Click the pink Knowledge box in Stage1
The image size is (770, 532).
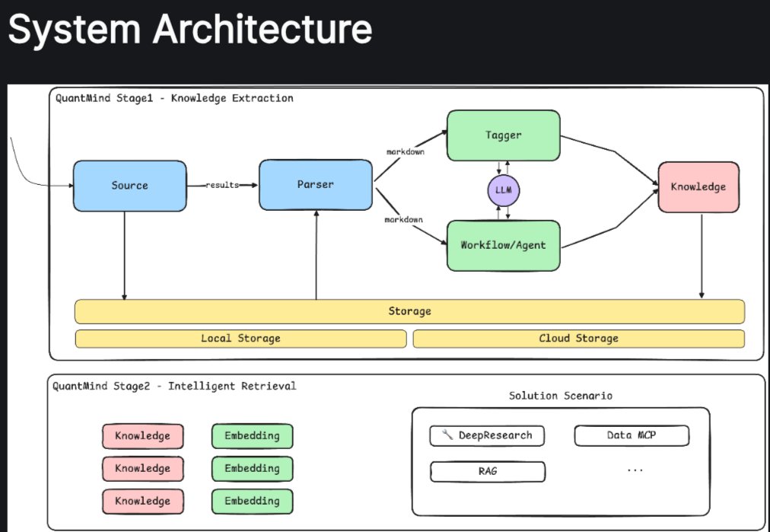(698, 186)
